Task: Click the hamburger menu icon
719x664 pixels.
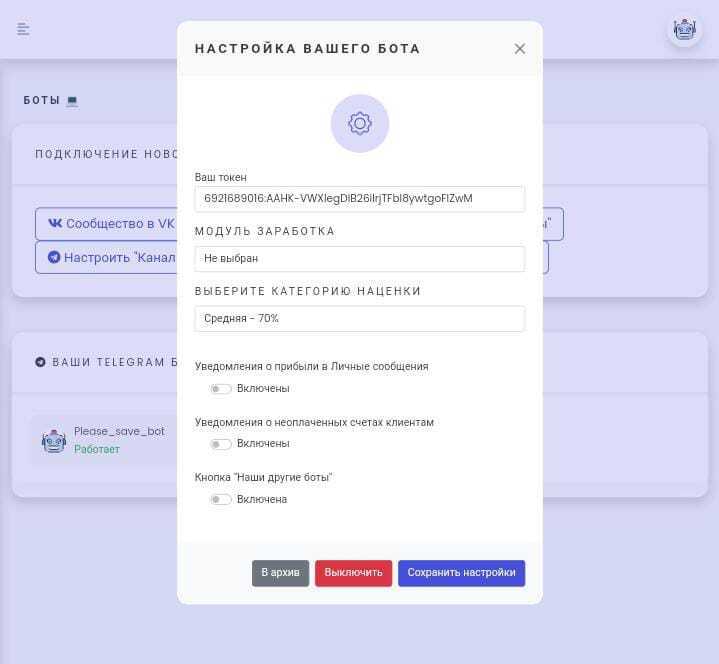Action: coord(23,29)
